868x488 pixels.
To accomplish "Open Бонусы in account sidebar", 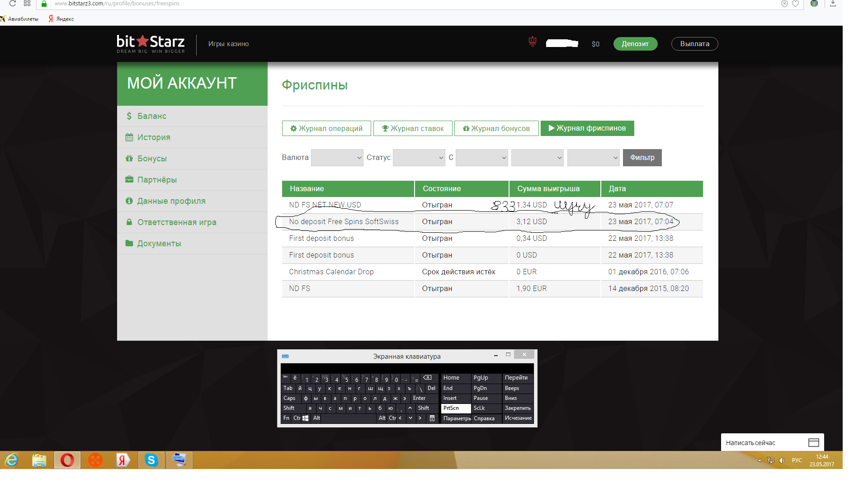I will (152, 159).
